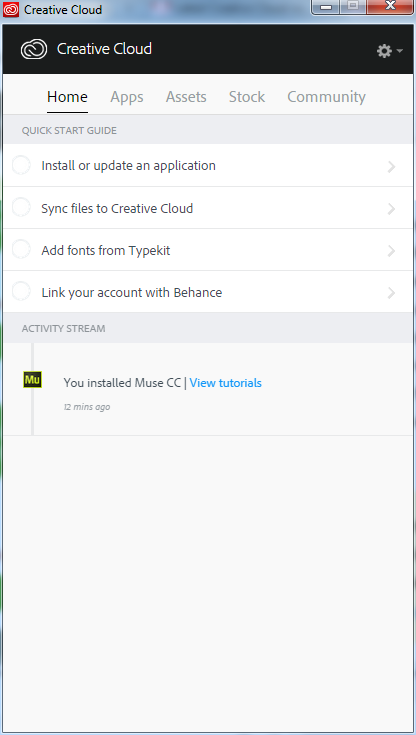
Task: Open the Assets tab
Action: coord(186,97)
